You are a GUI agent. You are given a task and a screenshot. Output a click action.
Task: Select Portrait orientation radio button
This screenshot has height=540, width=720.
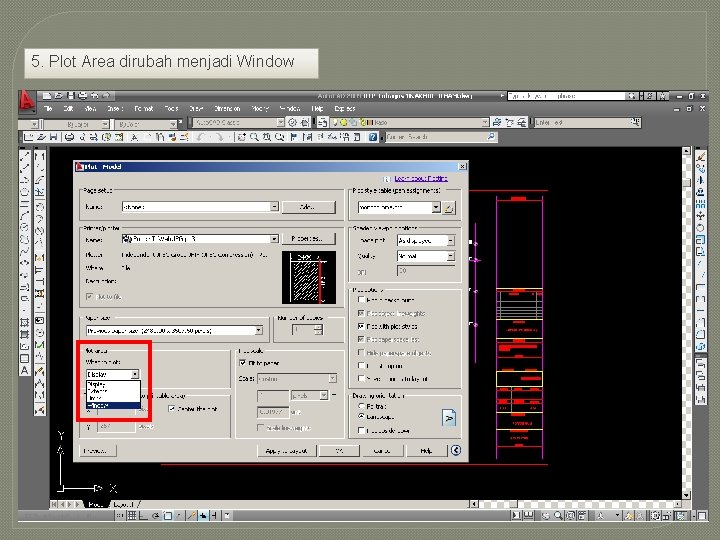[361, 406]
